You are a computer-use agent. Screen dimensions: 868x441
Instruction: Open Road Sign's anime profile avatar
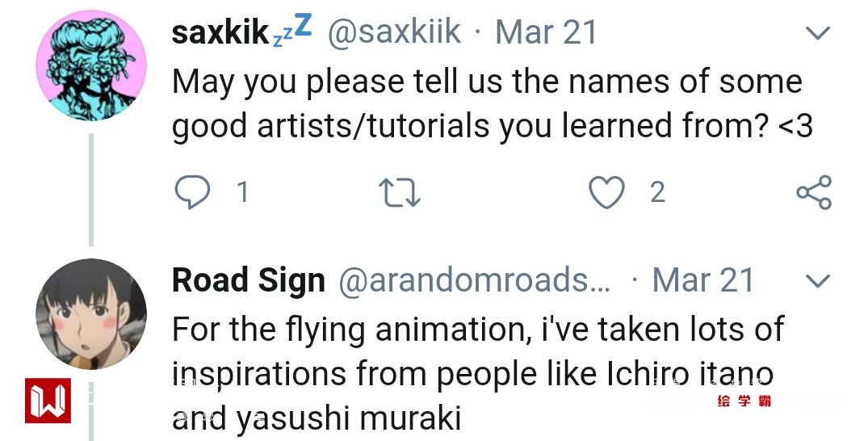91,314
